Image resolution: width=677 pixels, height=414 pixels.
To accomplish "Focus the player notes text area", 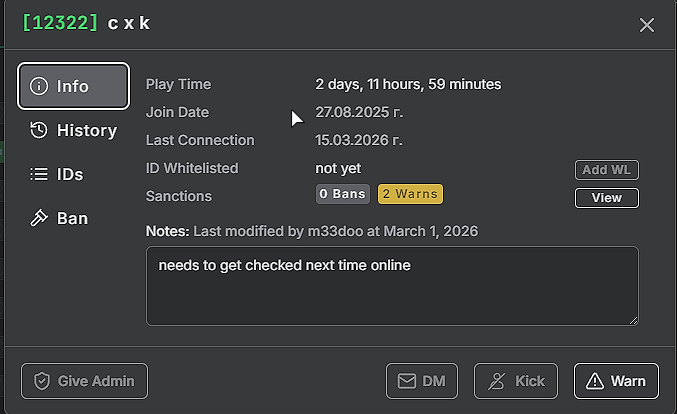I will (392, 286).
